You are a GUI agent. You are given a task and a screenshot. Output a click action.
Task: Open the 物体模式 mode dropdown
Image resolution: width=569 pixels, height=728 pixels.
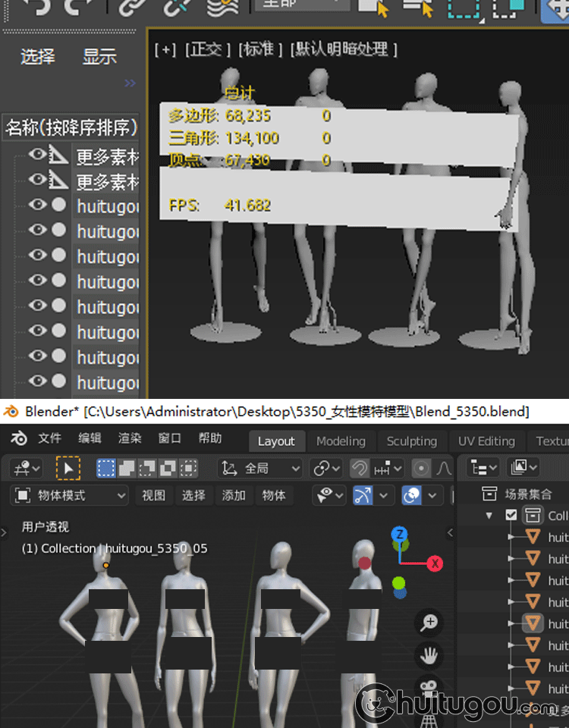point(71,496)
